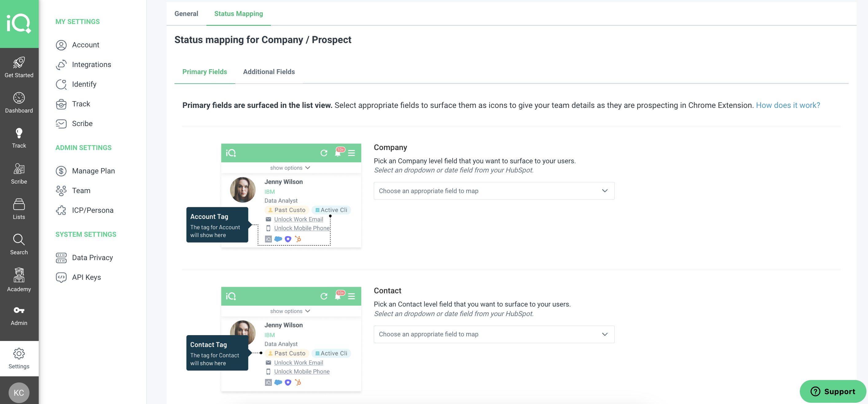Image resolution: width=868 pixels, height=404 pixels.
Task: Click the HubSpot icon in the Company preview card
Action: tap(298, 239)
